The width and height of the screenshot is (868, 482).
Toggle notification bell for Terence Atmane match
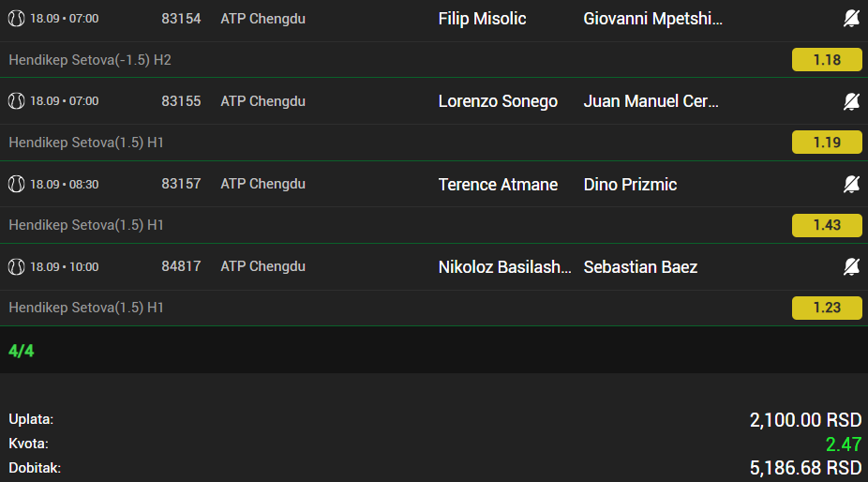coord(851,185)
